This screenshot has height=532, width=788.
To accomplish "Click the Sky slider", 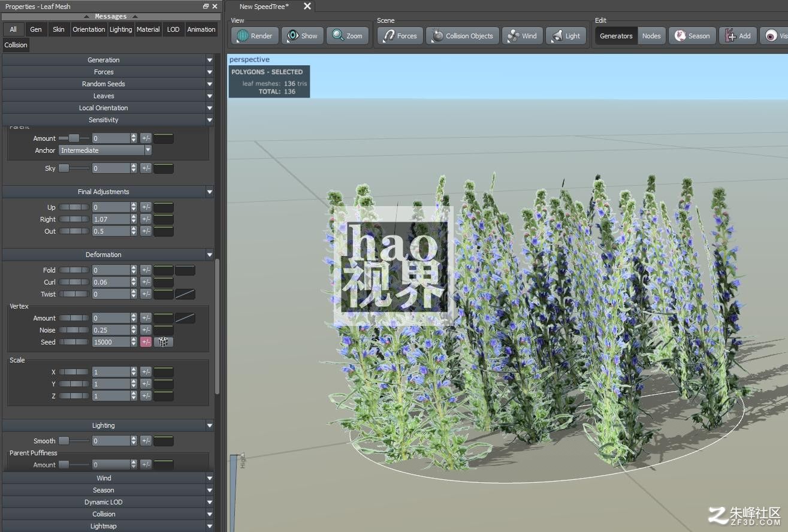I will (x=74, y=168).
